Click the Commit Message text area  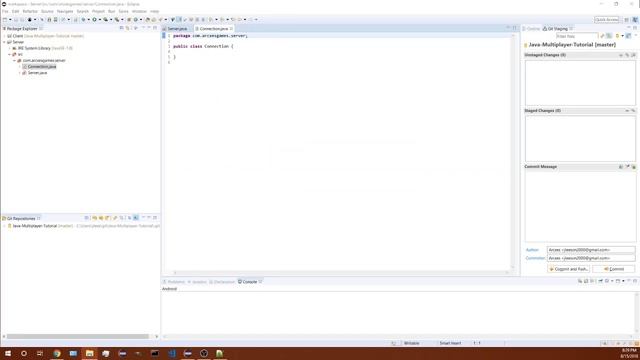pyautogui.click(x=580, y=206)
